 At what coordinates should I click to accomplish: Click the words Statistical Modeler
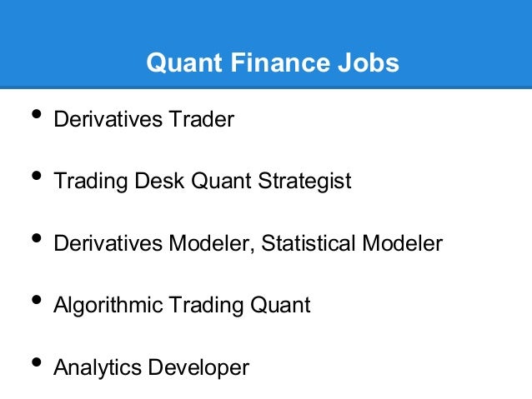pyautogui.click(x=352, y=243)
